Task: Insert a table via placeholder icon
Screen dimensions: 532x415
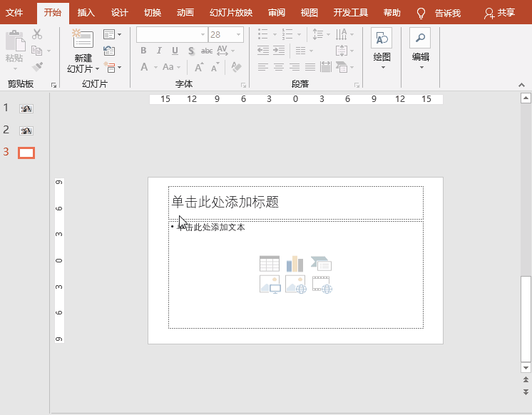Action: click(x=270, y=264)
